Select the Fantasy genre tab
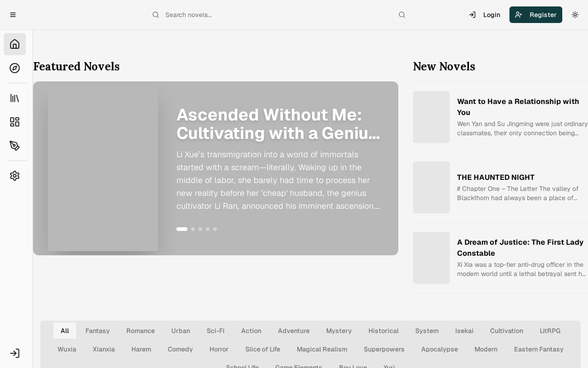 [97, 331]
